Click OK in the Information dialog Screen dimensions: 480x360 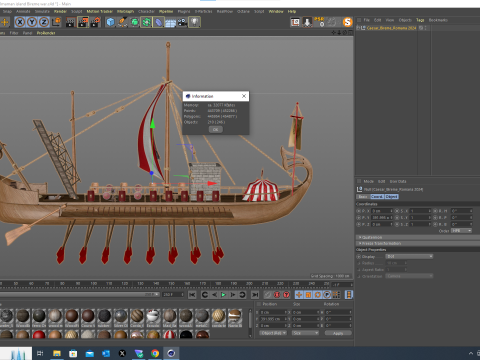[x=215, y=129]
